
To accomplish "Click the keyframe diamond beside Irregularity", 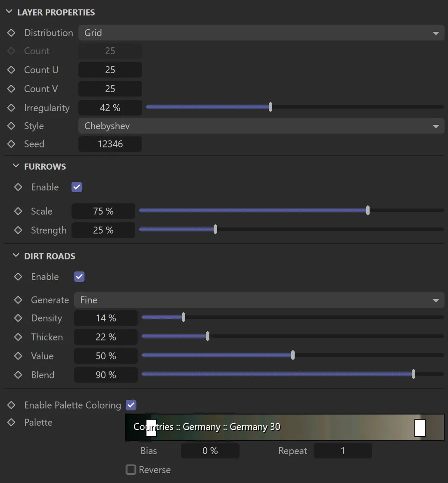I will (11, 108).
